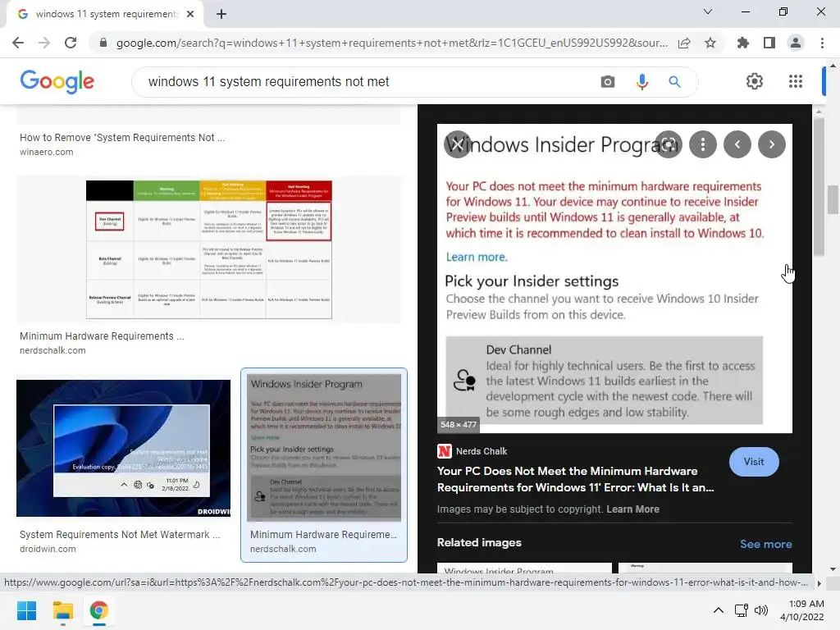Open the hardware requirements table thumbnail
Image resolution: width=840 pixels, height=630 pixels.
point(209,249)
